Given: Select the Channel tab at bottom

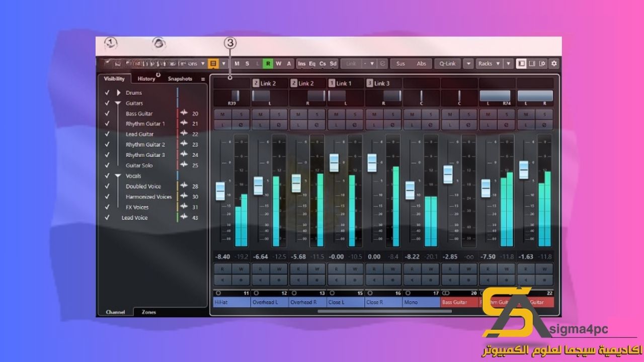Looking at the screenshot, I should (115, 312).
